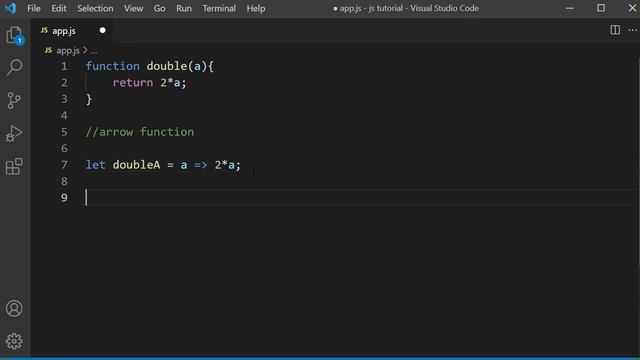Click the 'return' keyword on line 2
Screen dimensions: 640x360
tap(133, 83)
